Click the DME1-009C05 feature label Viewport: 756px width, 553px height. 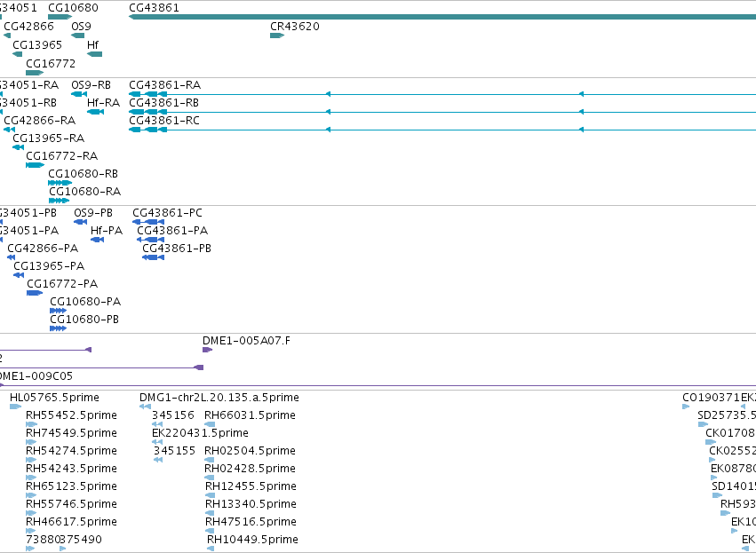click(x=36, y=375)
